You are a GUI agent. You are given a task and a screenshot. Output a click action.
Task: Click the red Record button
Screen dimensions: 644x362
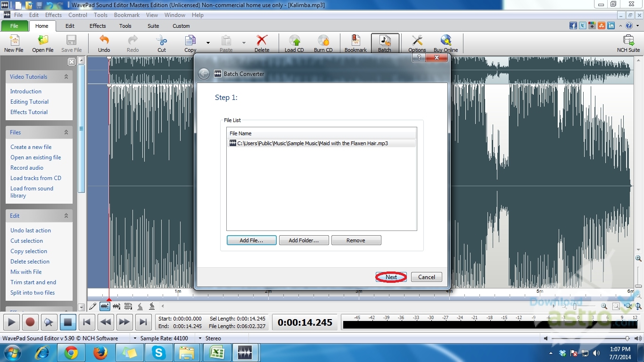point(30,322)
